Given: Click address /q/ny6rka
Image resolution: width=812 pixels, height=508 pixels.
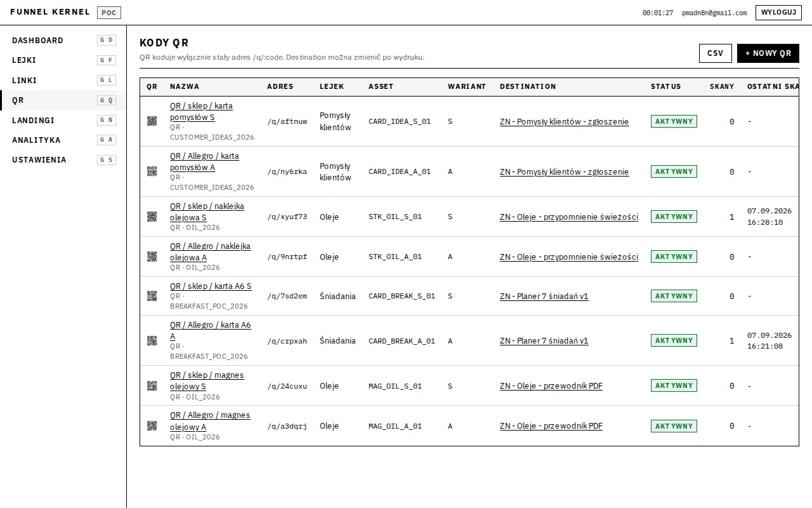Looking at the screenshot, I should point(287,171).
